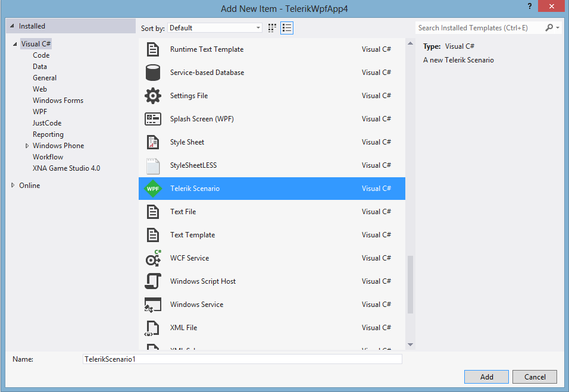Click the Name field containing TelerikScenario1
Viewport: 569px width, 392px height.
[x=242, y=359]
